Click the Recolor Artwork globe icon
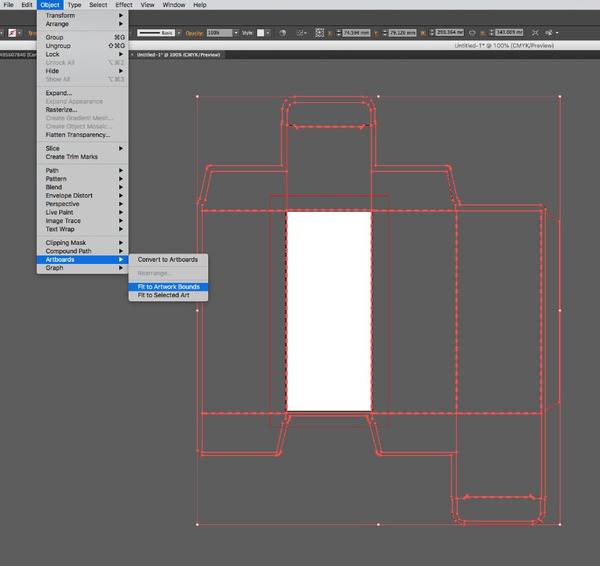The width and height of the screenshot is (600, 566). pos(284,32)
